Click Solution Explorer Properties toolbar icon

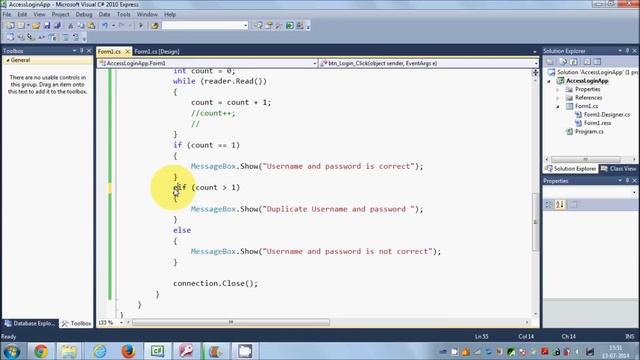click(551, 62)
